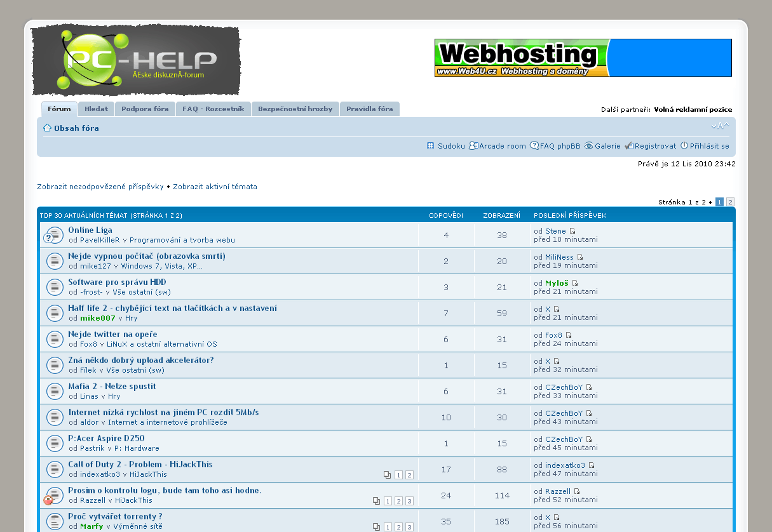This screenshot has width=772, height=532.
Task: Open the Online Liga topic
Action: tap(90, 230)
